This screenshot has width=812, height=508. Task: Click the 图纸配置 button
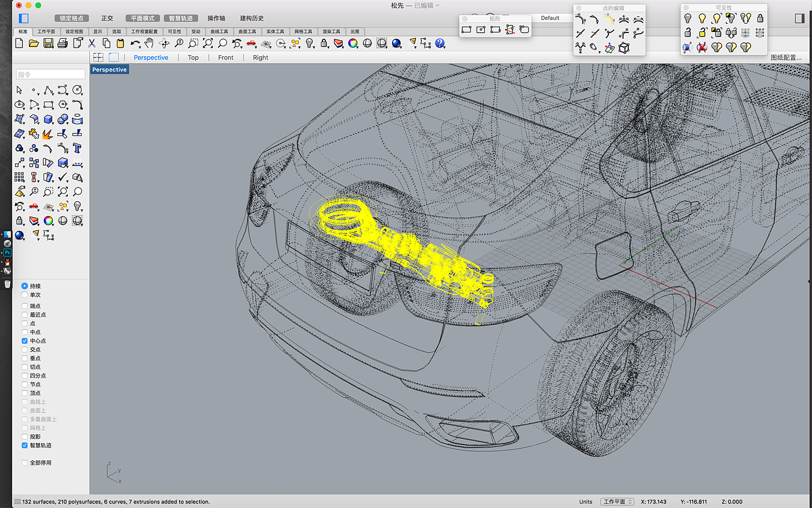tap(786, 57)
